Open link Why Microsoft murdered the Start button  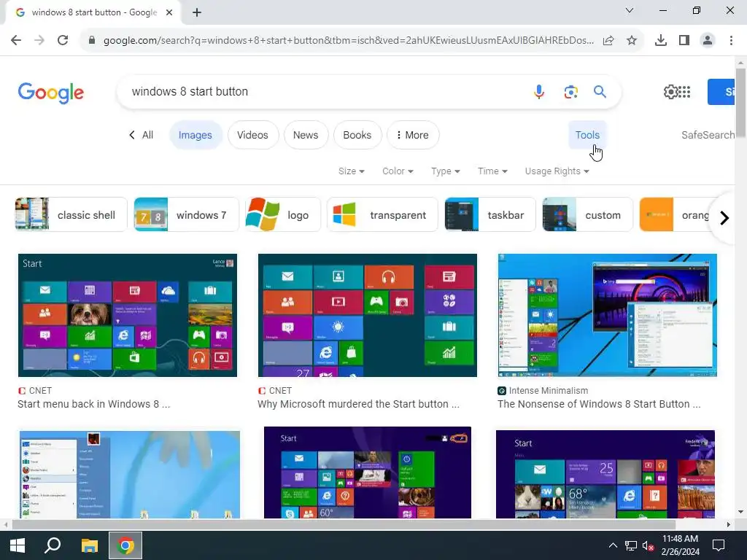tap(359, 404)
